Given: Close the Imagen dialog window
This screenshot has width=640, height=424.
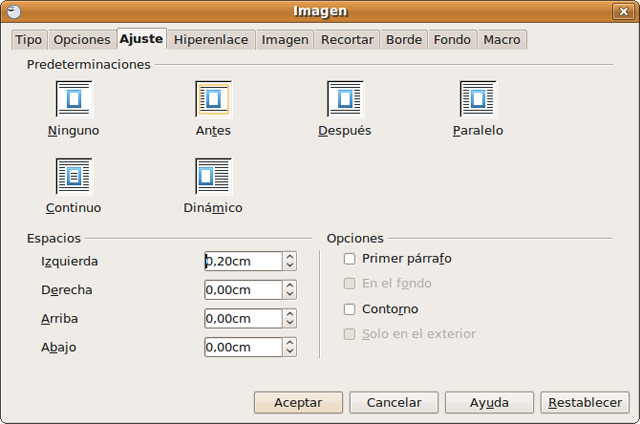Looking at the screenshot, I should pos(626,11).
